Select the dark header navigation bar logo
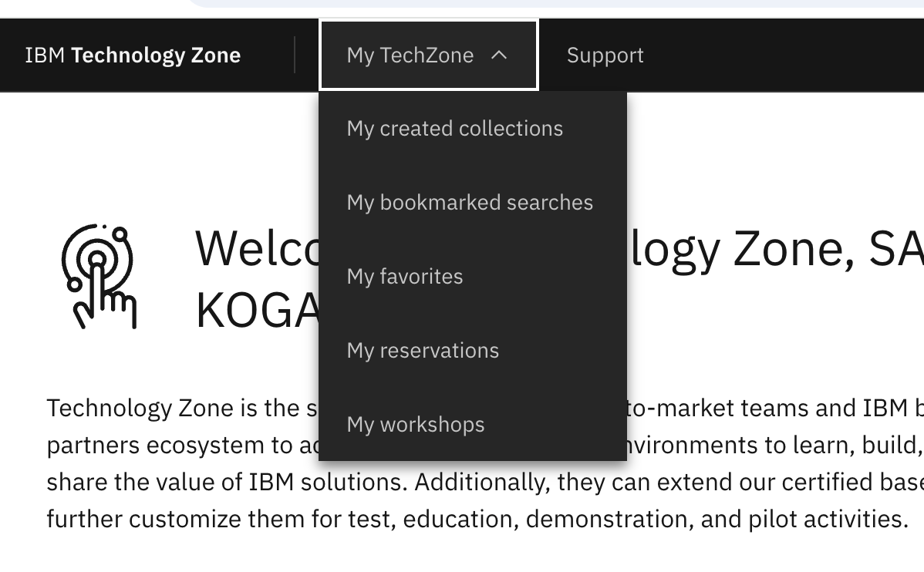The width and height of the screenshot is (924, 572). (x=133, y=55)
